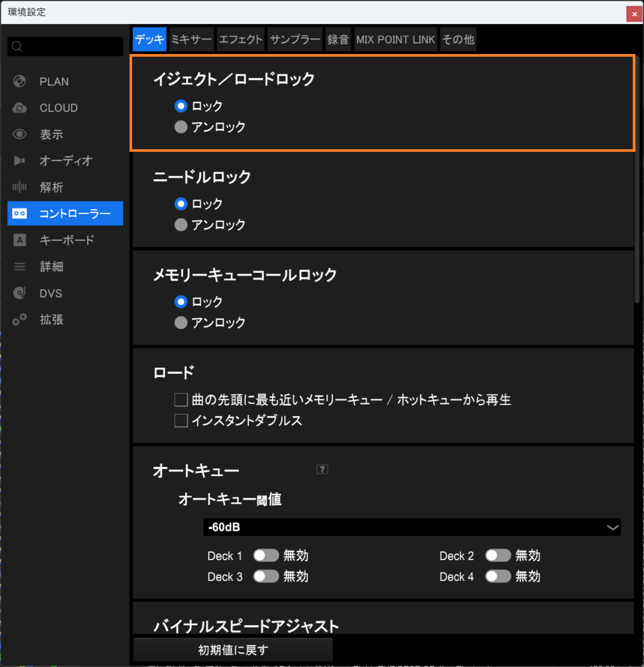This screenshot has width=644, height=667.
Task: Select the キーボード icon in sidebar
Action: point(20,240)
